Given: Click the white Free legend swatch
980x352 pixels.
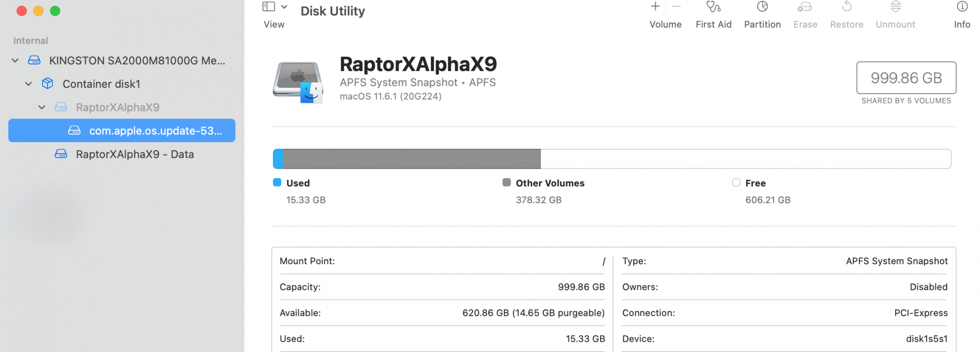Looking at the screenshot, I should coord(736,182).
